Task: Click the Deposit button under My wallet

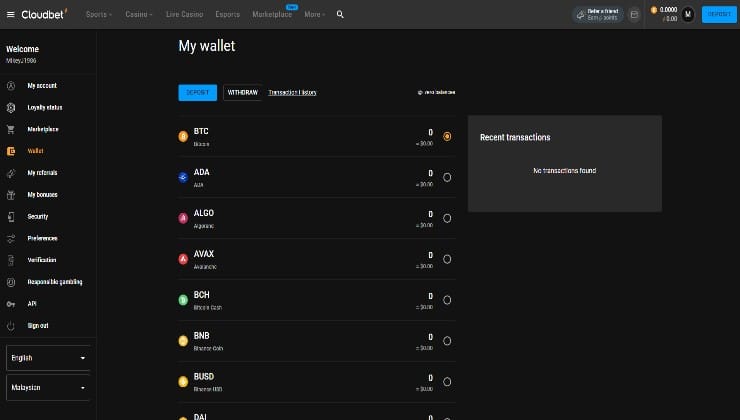Action: tap(198, 92)
